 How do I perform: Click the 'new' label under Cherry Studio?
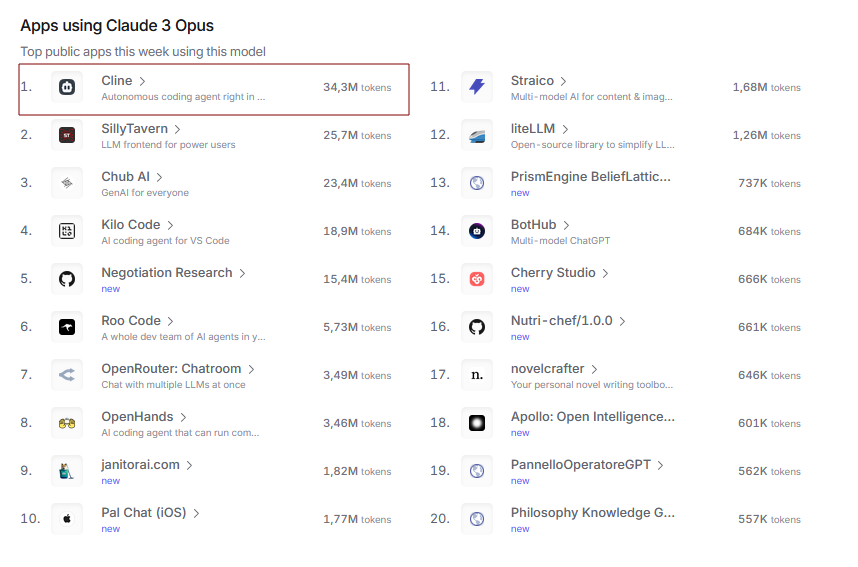pos(520,289)
